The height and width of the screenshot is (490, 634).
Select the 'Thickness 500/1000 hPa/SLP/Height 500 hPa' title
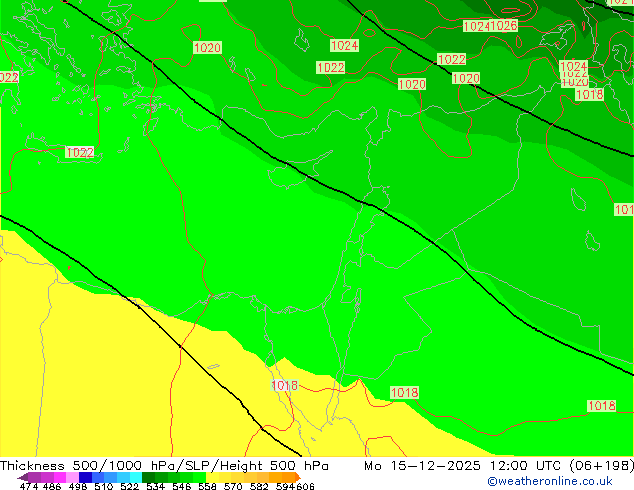164,466
